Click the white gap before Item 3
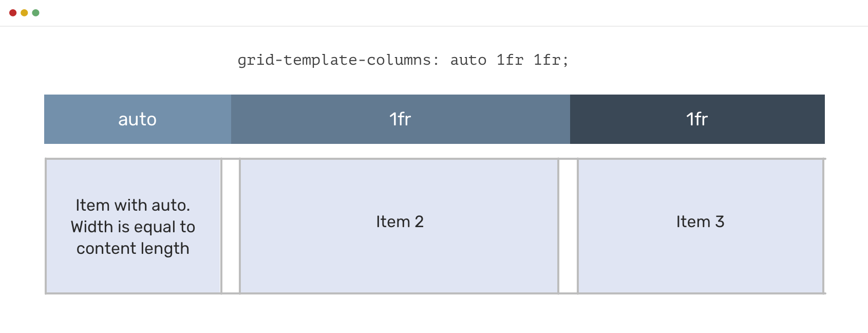The image size is (868, 333). click(x=568, y=226)
